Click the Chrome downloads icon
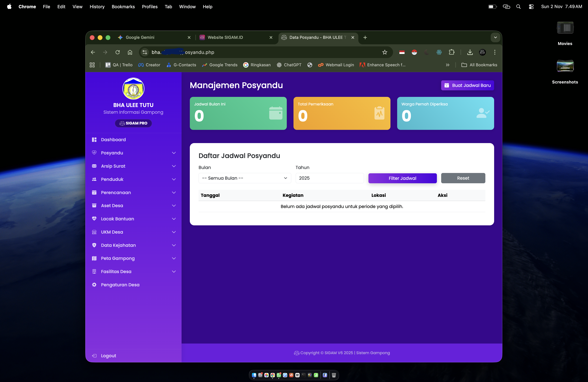 (470, 52)
